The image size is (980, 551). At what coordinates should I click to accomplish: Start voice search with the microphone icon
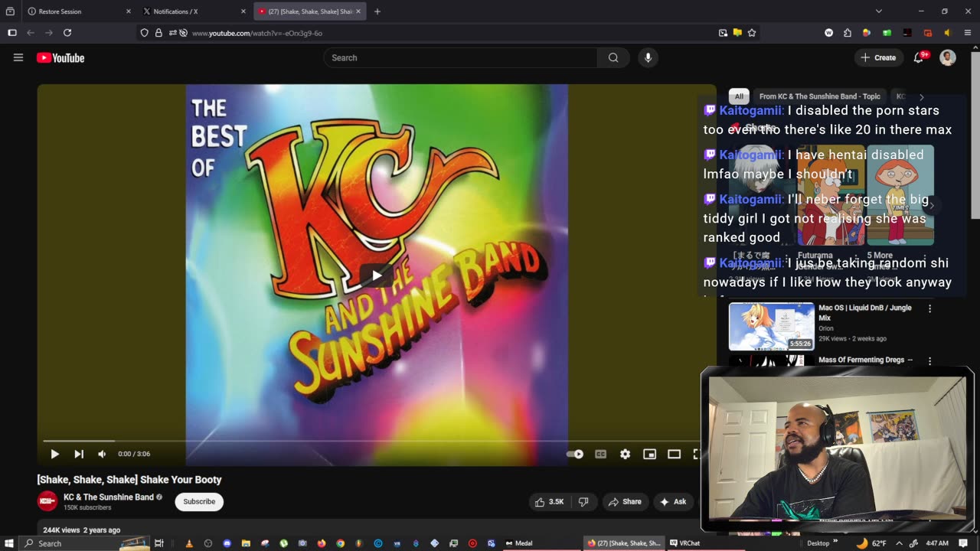pos(648,57)
